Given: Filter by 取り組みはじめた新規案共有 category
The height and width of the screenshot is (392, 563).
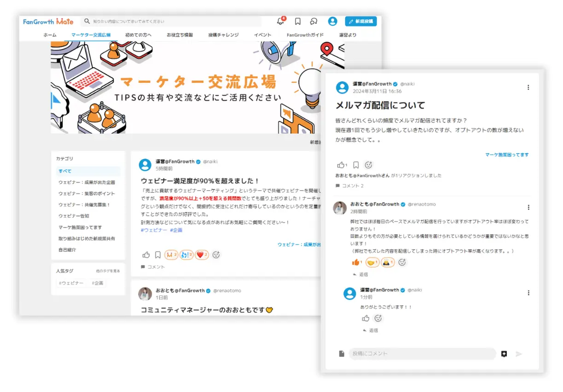Looking at the screenshot, I should pos(87,239).
